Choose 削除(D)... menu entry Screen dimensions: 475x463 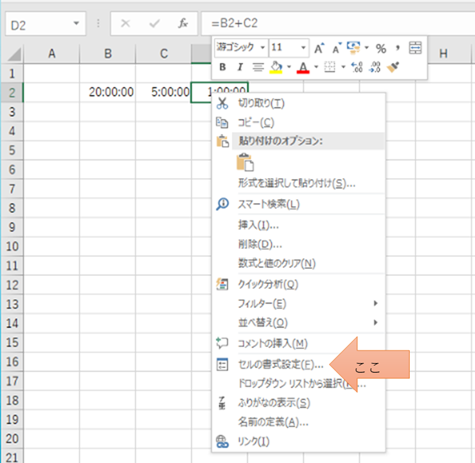click(x=298, y=244)
